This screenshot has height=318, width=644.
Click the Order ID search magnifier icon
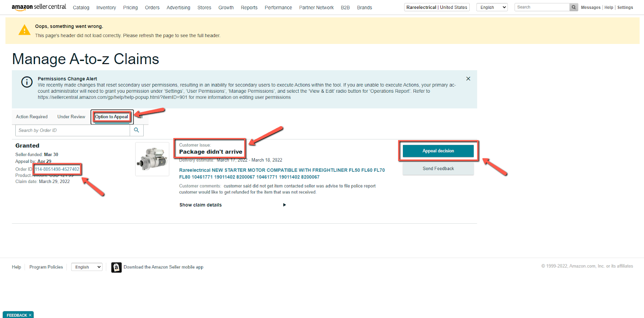tap(136, 130)
